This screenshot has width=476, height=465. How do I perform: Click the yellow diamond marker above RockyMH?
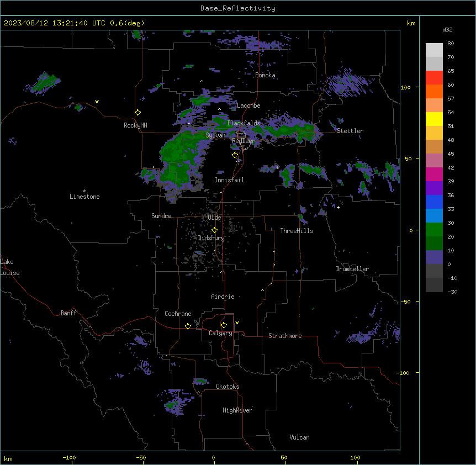[x=137, y=113]
